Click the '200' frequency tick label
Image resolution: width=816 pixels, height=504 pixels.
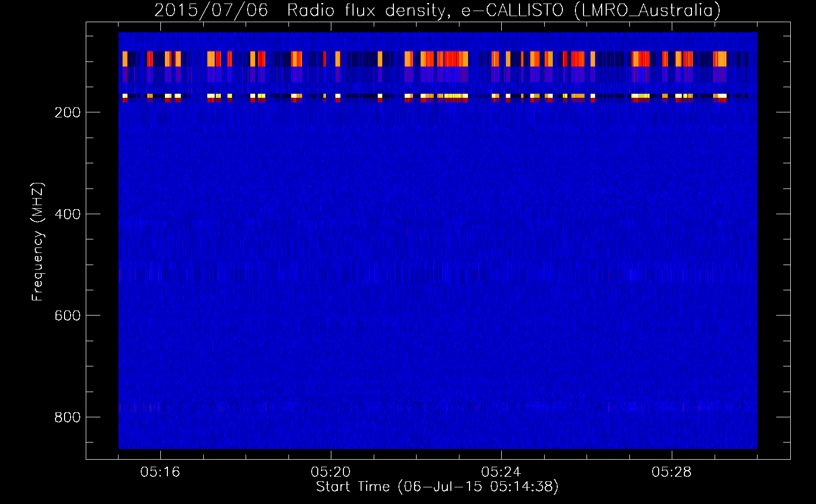(68, 112)
